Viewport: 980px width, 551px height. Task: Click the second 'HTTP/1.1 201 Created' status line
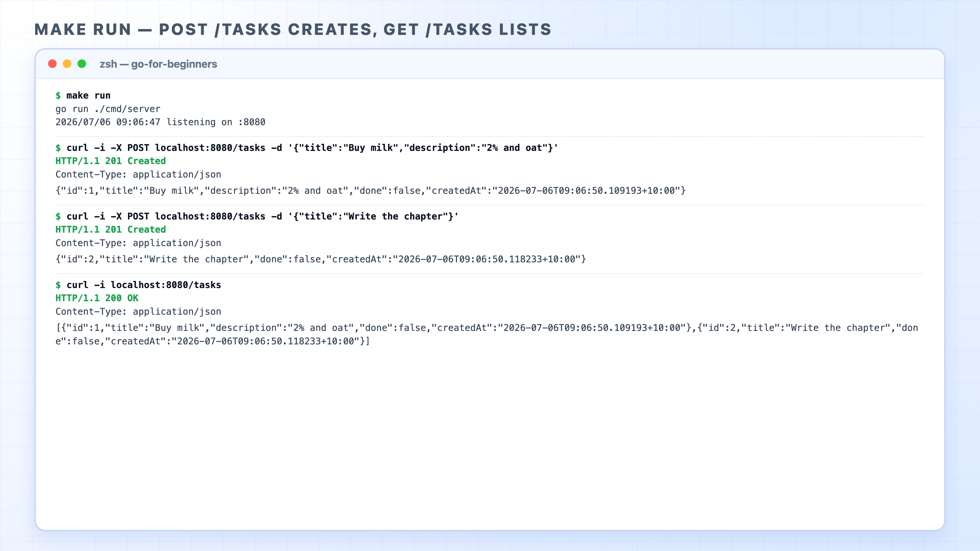click(111, 229)
